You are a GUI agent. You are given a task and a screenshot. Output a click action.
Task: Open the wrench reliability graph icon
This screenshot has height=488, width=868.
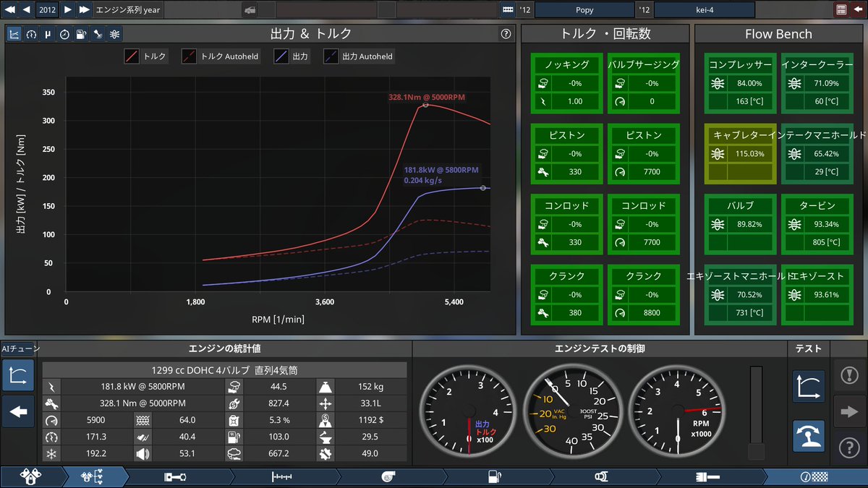tap(98, 34)
